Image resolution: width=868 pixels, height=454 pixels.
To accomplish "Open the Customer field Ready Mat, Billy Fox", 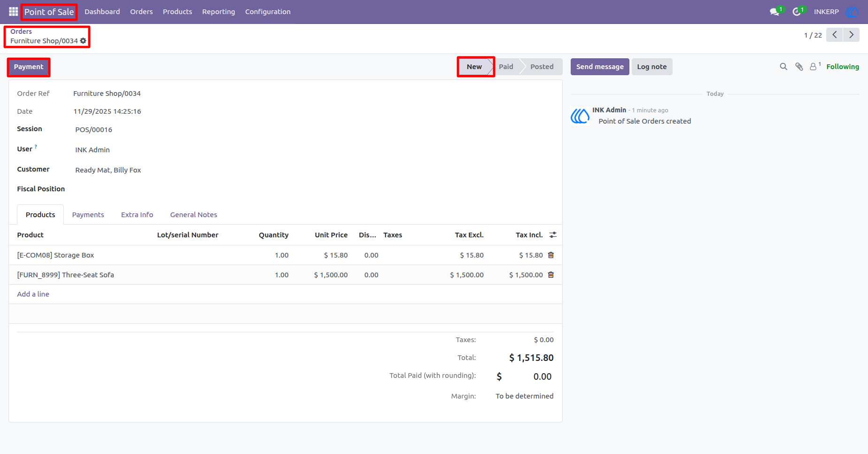I will click(x=108, y=170).
